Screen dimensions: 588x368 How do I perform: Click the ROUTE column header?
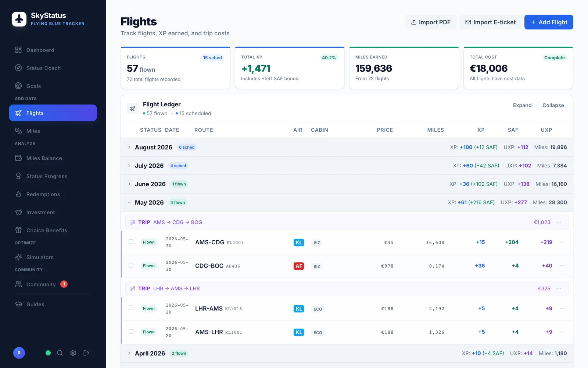(204, 130)
